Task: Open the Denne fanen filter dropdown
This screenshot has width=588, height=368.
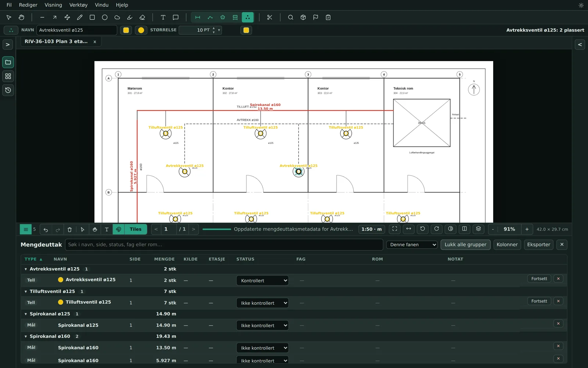Action: [x=412, y=245]
